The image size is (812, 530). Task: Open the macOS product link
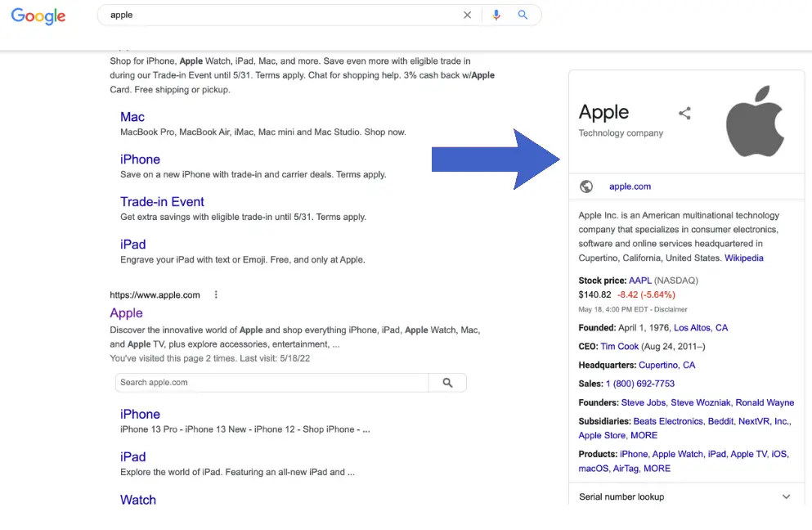coord(593,469)
